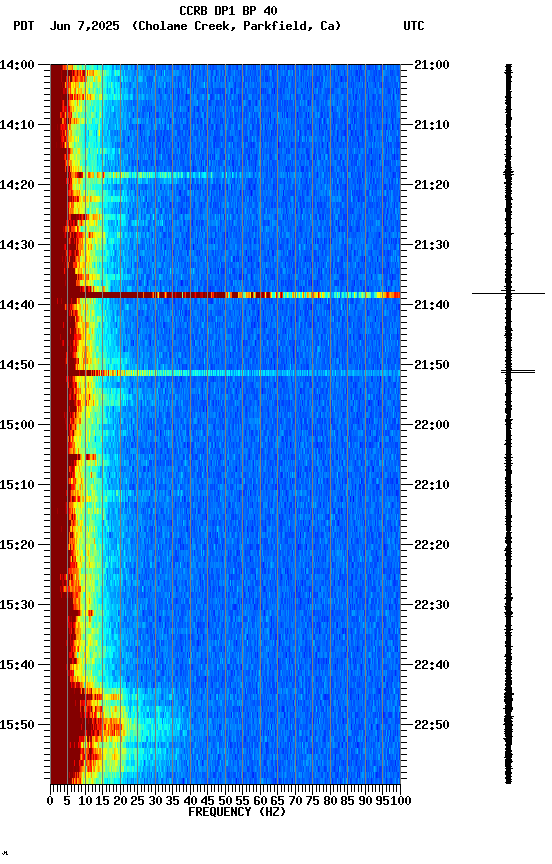Click the 'UTC' timezone label
The width and height of the screenshot is (552, 864).
tap(414, 26)
